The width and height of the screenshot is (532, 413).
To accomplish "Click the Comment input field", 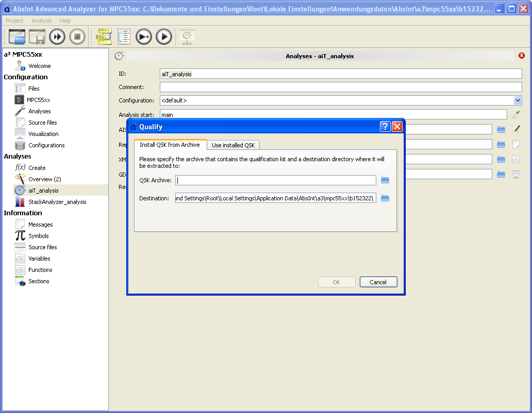I will click(x=341, y=87).
